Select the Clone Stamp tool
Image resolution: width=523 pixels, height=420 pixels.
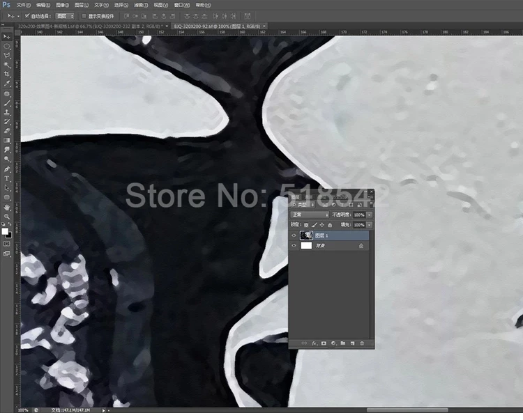point(7,113)
